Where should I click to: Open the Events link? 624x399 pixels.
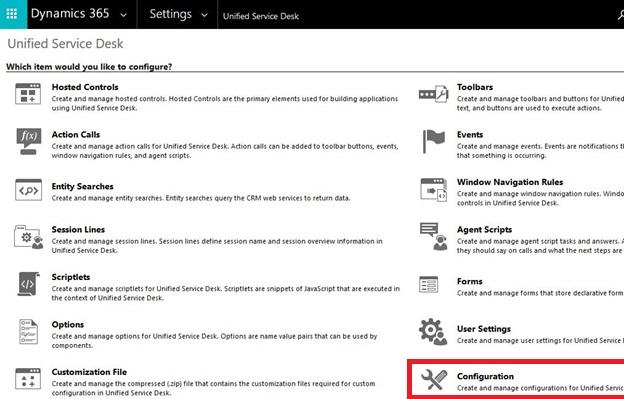[x=470, y=134]
